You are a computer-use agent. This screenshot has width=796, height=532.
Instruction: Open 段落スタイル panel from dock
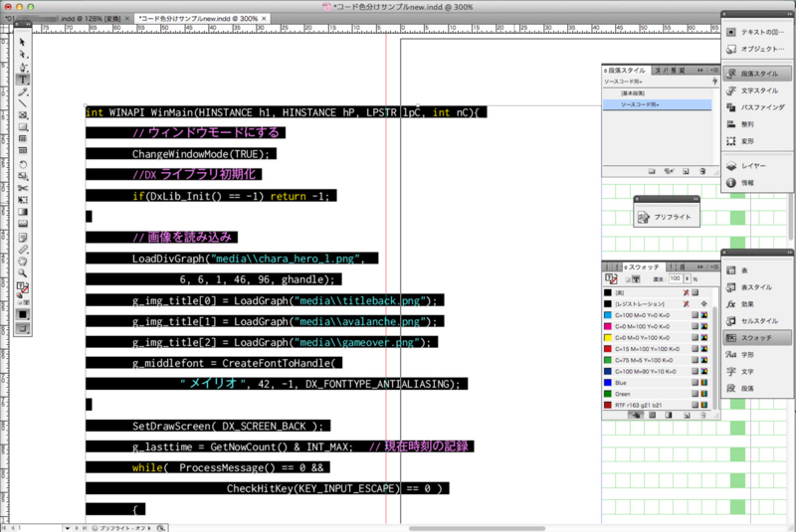(757, 74)
